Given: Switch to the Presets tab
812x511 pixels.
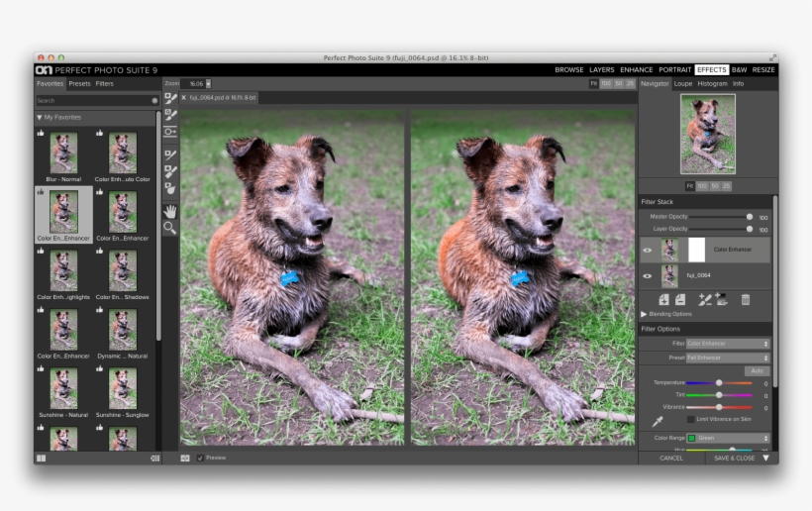Looking at the screenshot, I should [79, 83].
